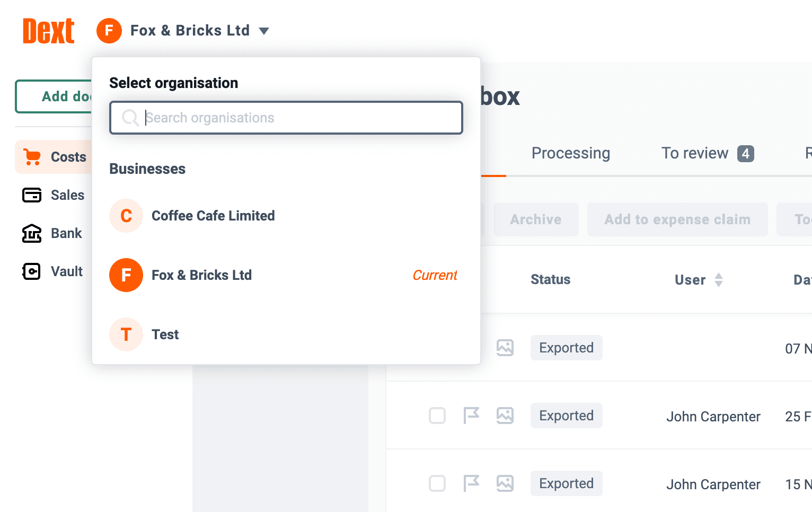Image resolution: width=812 pixels, height=512 pixels.
Task: Click the To review count badge 4
Action: pos(746,154)
